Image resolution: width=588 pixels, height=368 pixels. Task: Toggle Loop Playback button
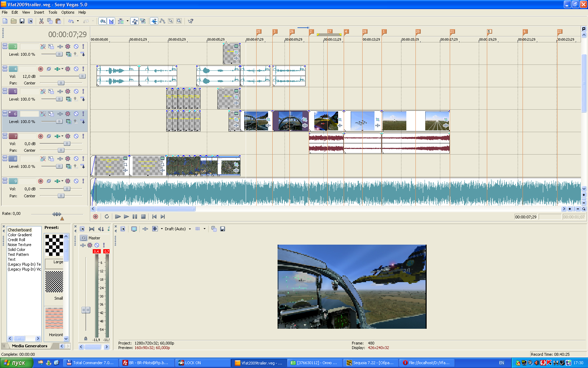(x=107, y=217)
